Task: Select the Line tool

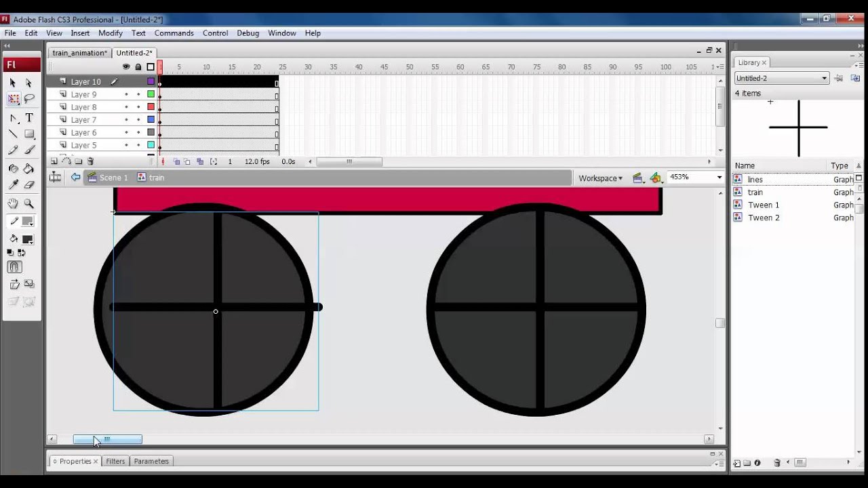Action: [x=13, y=134]
